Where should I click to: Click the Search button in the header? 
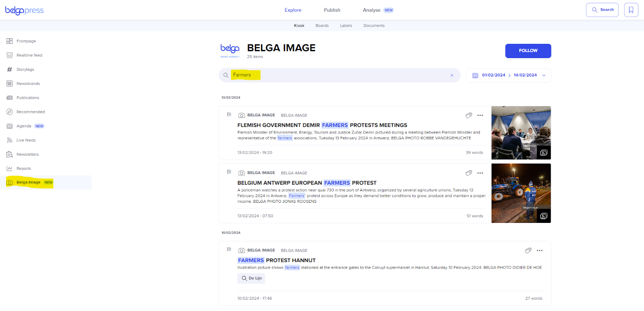coord(602,10)
